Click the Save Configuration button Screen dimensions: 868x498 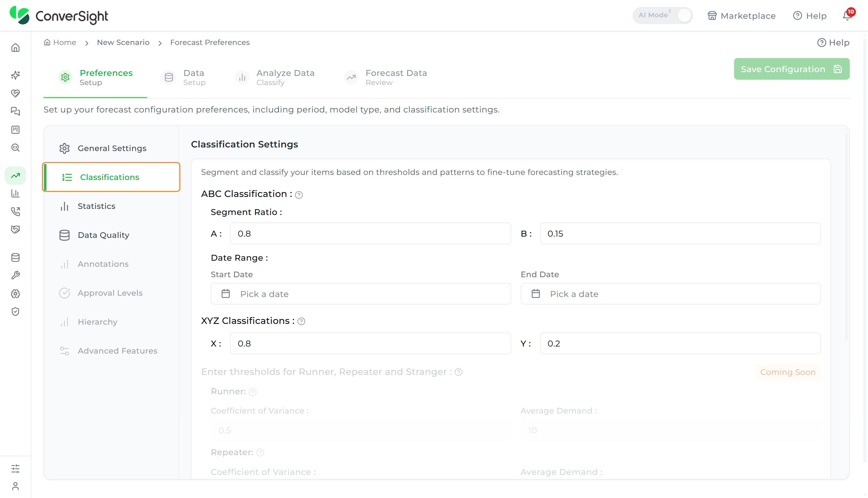[x=791, y=69]
